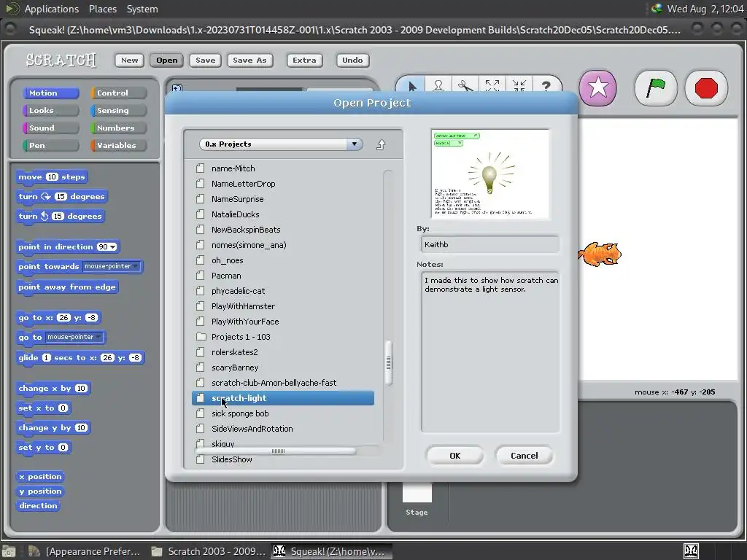Click the Undo button
The height and width of the screenshot is (560, 747).
[352, 60]
